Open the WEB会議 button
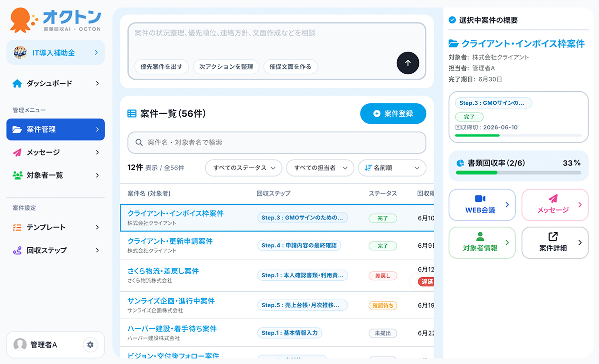The image size is (599, 364). [482, 205]
